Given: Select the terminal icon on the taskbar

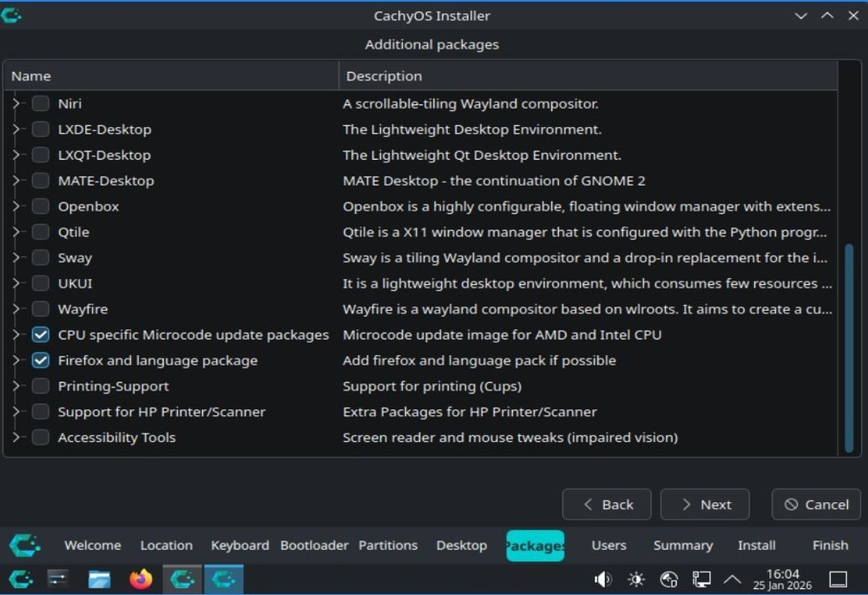Looking at the screenshot, I should tap(57, 578).
